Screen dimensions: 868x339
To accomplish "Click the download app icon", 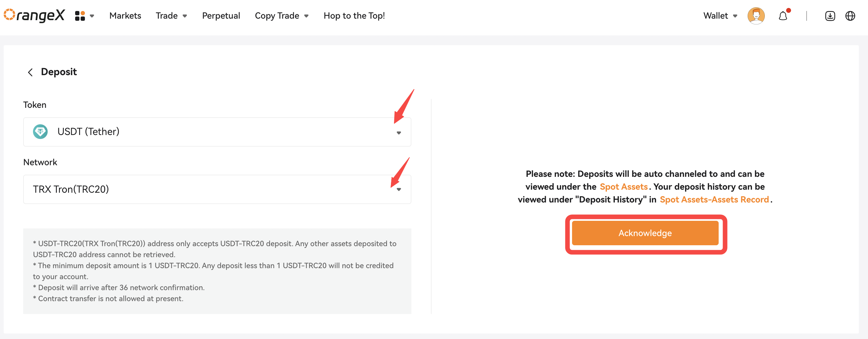I will click(830, 16).
